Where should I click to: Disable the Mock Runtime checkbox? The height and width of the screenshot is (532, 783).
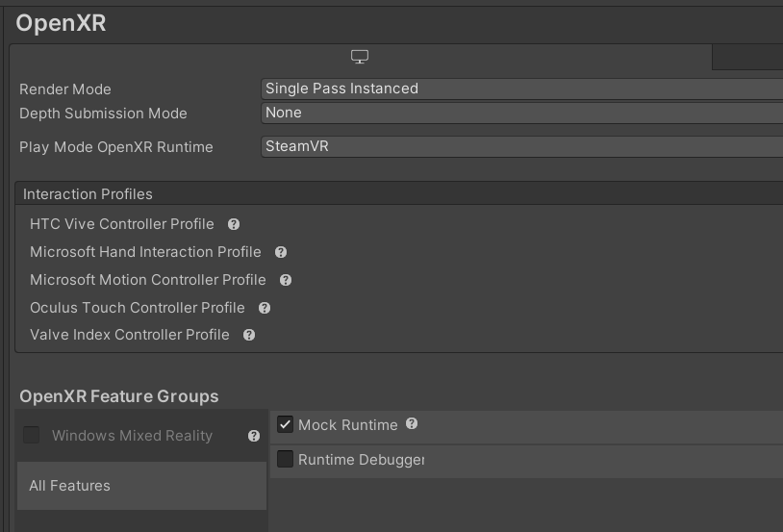(285, 424)
